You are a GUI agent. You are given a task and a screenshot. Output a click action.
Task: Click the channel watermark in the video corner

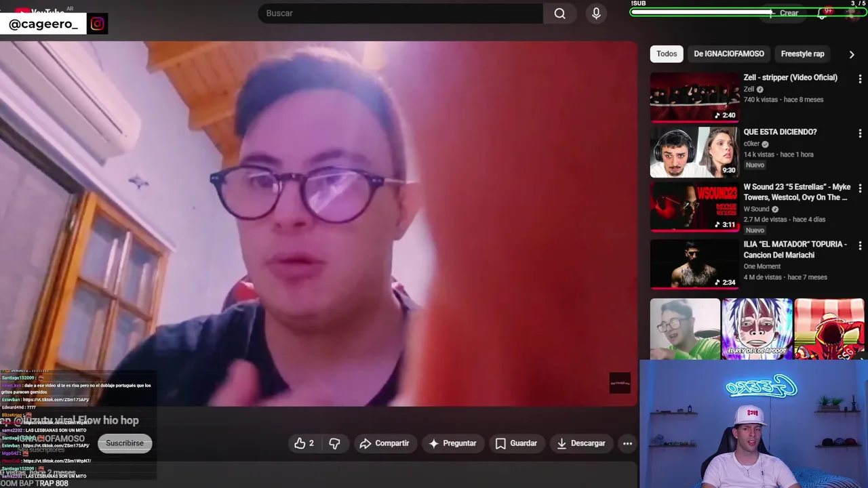620,383
